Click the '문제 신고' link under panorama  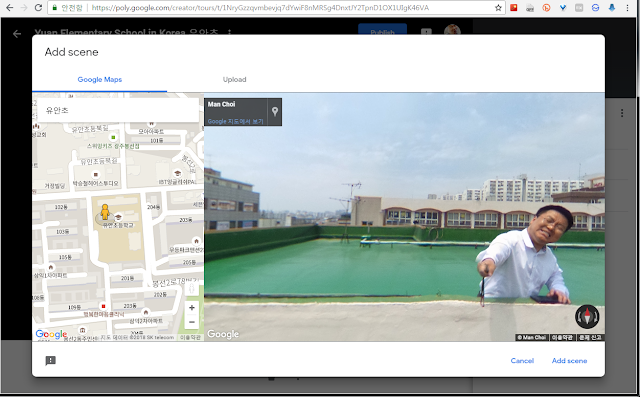coord(590,337)
